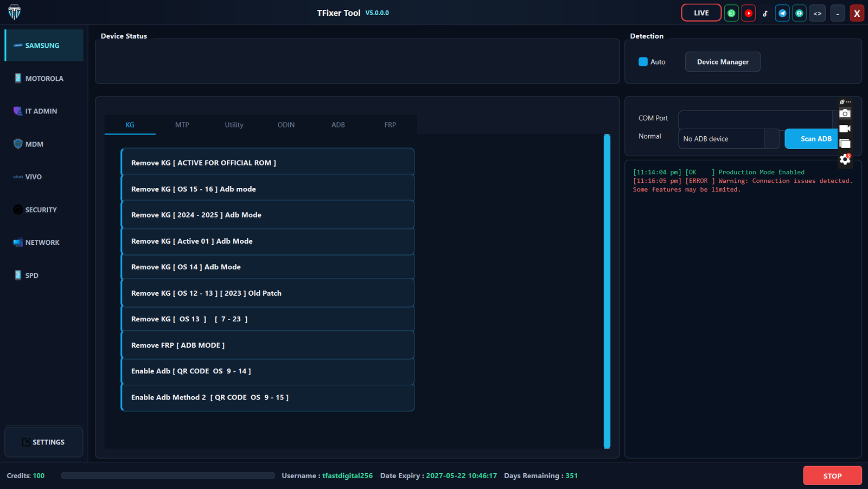868x489 pixels.
Task: Click the stacked windows icon in overlay
Action: click(x=845, y=144)
